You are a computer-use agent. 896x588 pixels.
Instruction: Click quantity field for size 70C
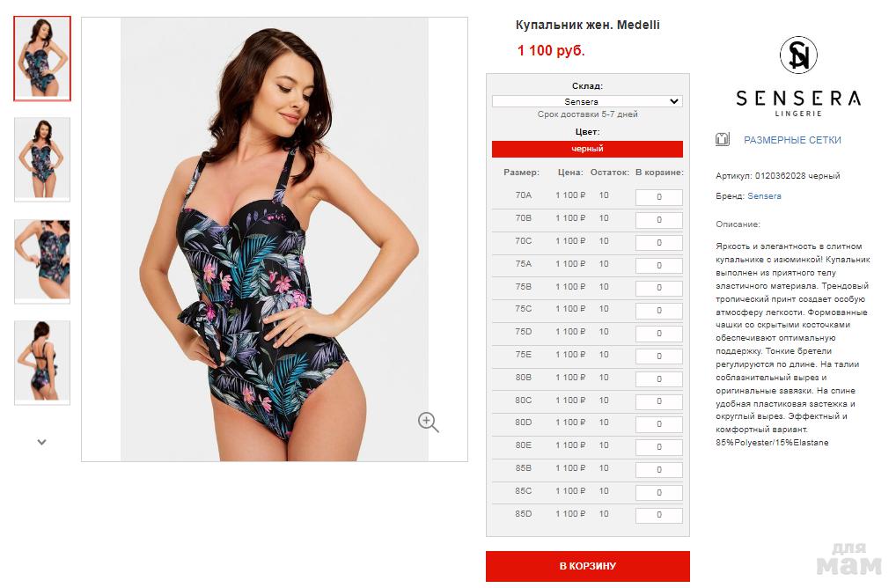click(659, 243)
